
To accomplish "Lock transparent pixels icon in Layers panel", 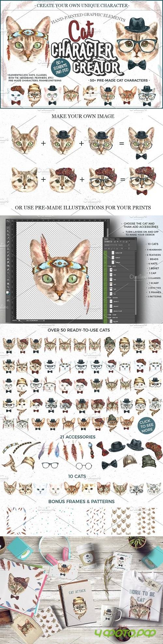I will pyautogui.click(x=109, y=249).
